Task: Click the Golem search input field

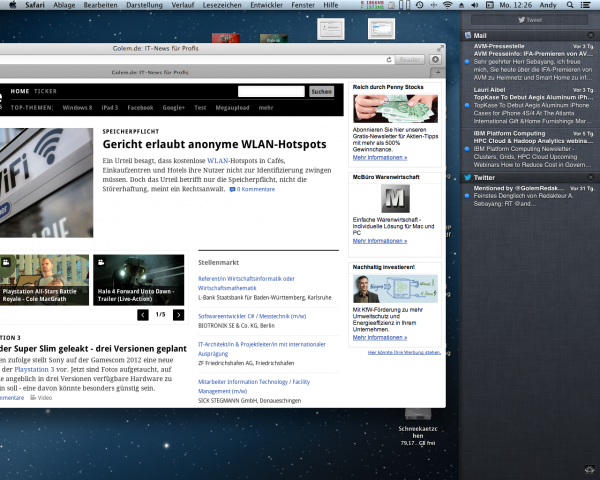Action: [271, 91]
